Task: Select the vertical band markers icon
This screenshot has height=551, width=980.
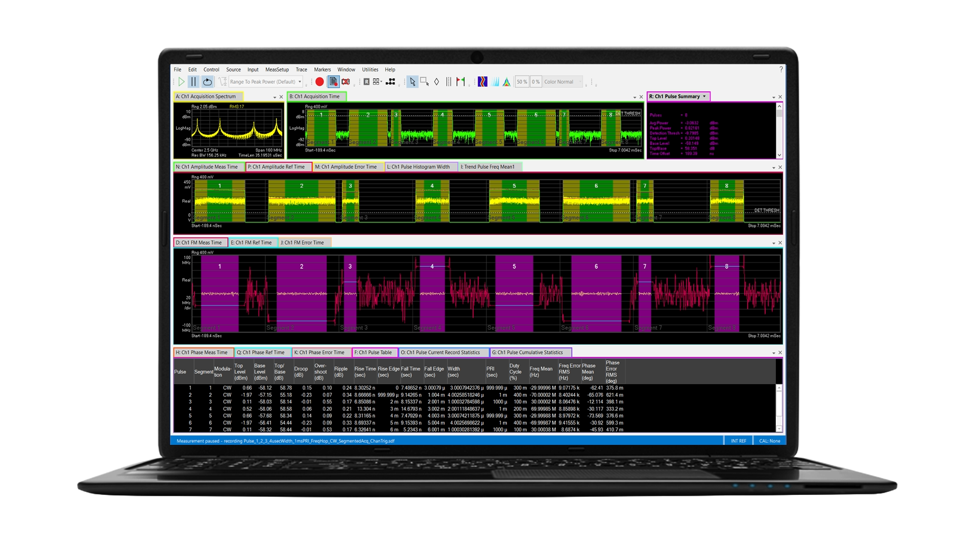Action: tap(448, 82)
